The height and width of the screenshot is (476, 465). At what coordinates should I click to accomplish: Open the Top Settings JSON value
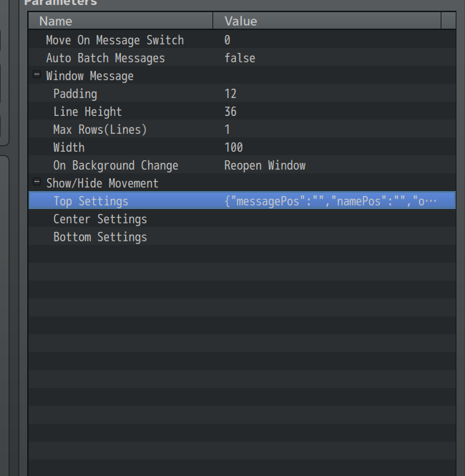tap(330, 201)
